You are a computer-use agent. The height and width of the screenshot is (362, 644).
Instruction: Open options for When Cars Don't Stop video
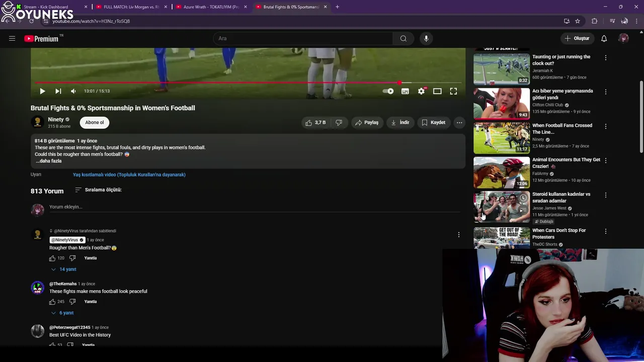coord(605,231)
